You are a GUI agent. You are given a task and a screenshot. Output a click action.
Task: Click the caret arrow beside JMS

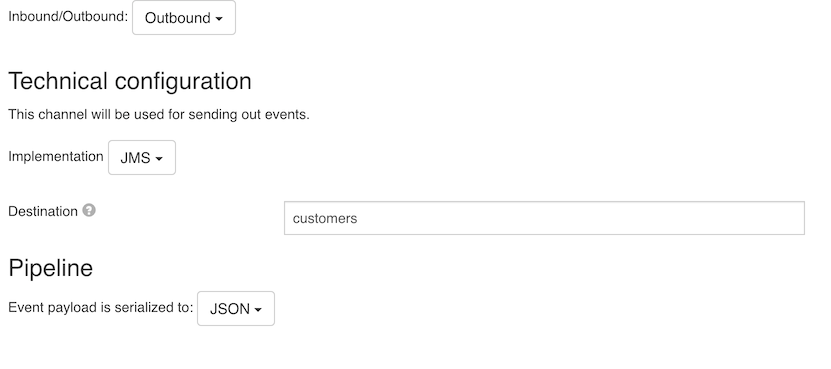point(159,159)
